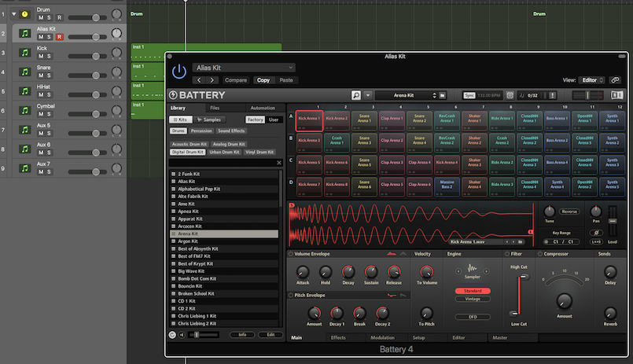
Task: Click folder icon next to Kick Arena 1.wav
Action: (521, 241)
